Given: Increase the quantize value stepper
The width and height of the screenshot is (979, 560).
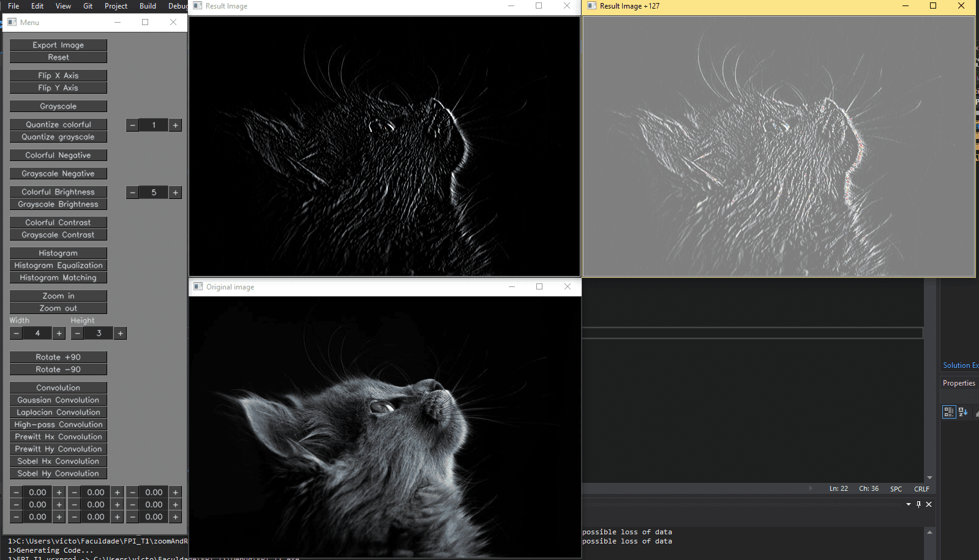Looking at the screenshot, I should pos(175,125).
